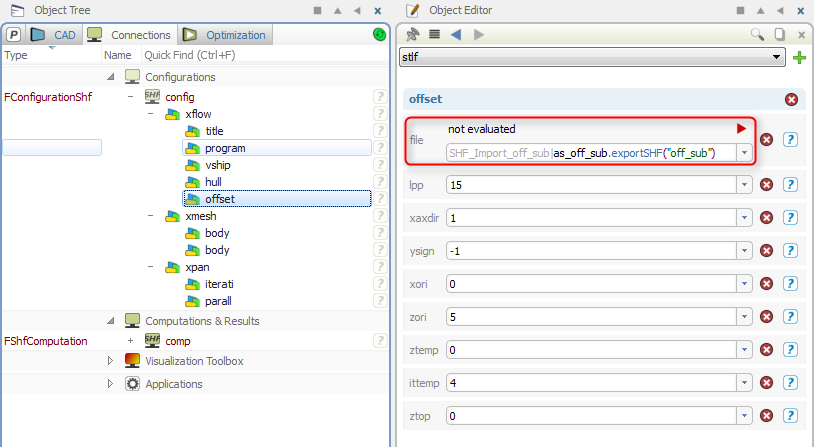Remove the lpp value with red X
The width and height of the screenshot is (814, 447).
click(766, 185)
